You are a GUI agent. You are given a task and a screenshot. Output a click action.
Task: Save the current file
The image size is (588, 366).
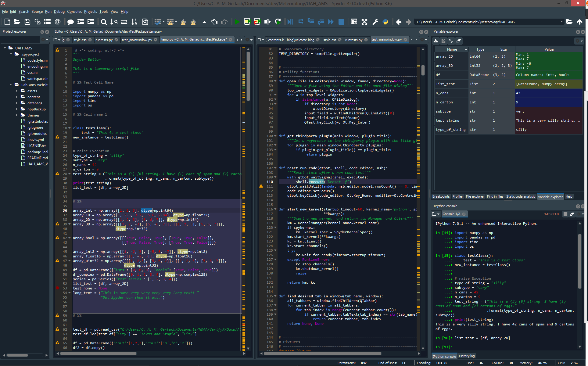pyautogui.click(x=27, y=22)
